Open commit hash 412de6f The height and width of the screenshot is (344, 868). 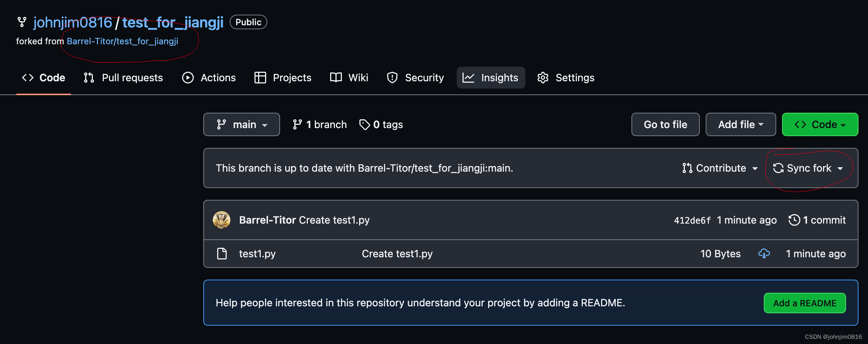pos(692,220)
